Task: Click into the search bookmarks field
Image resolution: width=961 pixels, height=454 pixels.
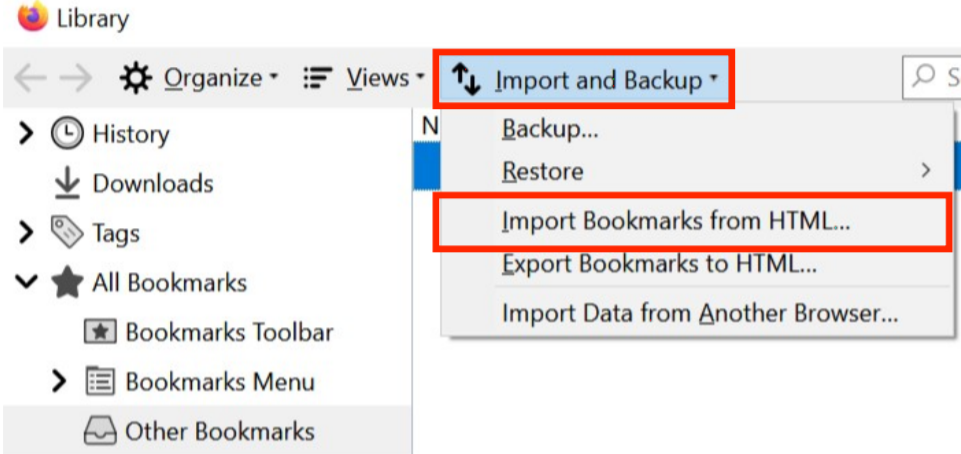Action: point(932,77)
